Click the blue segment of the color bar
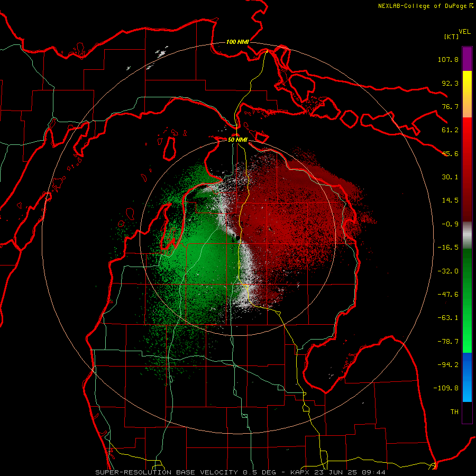This screenshot has width=476, height=476. (x=467, y=377)
